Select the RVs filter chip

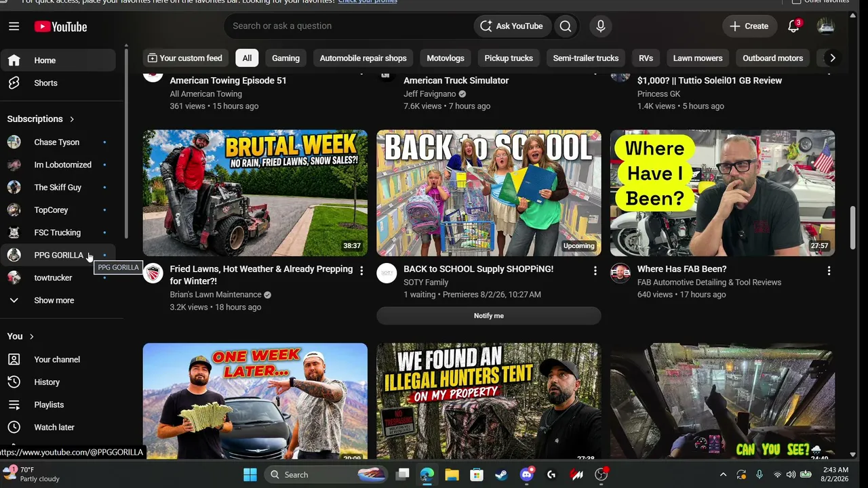tap(646, 58)
